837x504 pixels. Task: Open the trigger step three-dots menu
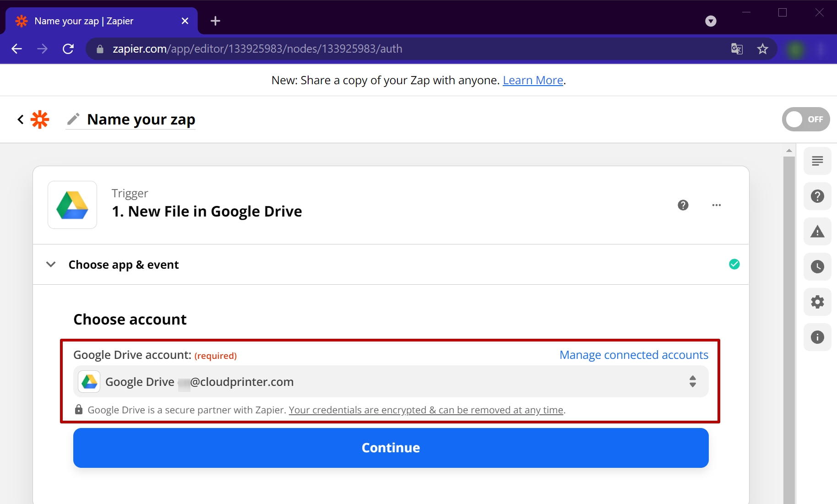(717, 205)
